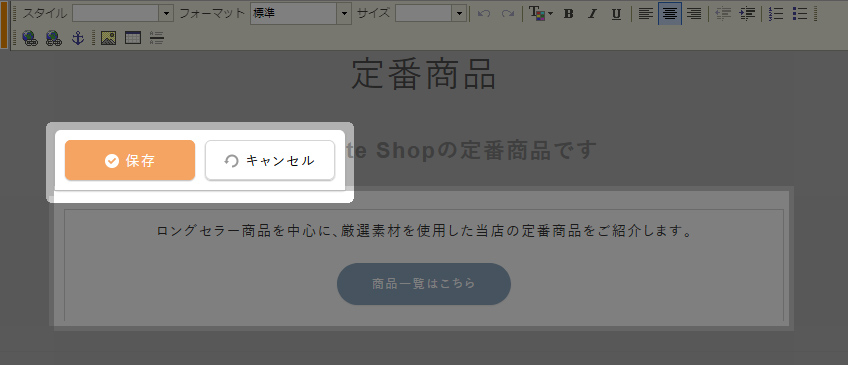Insert a bulleted list

point(800,14)
